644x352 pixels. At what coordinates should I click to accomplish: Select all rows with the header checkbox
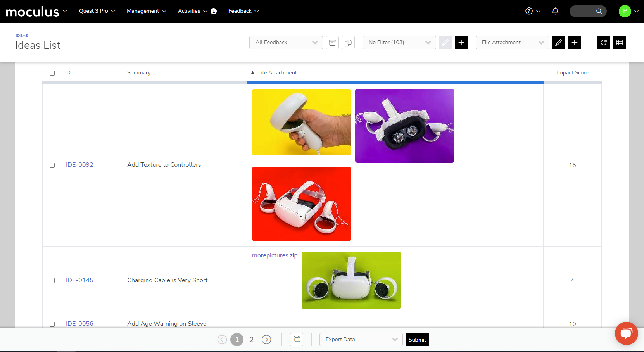52,73
